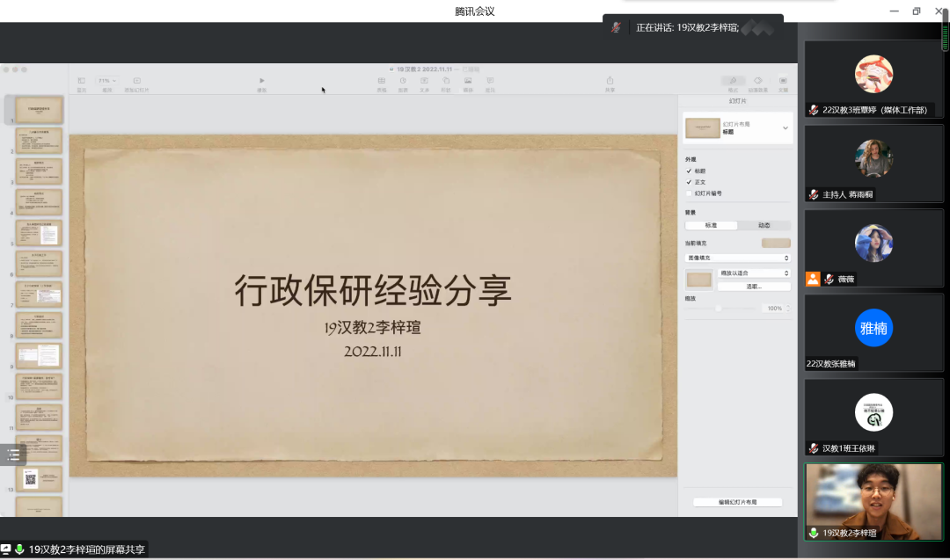This screenshot has width=950, height=560.
Task: Insert a table using the Table icon
Action: [x=381, y=81]
